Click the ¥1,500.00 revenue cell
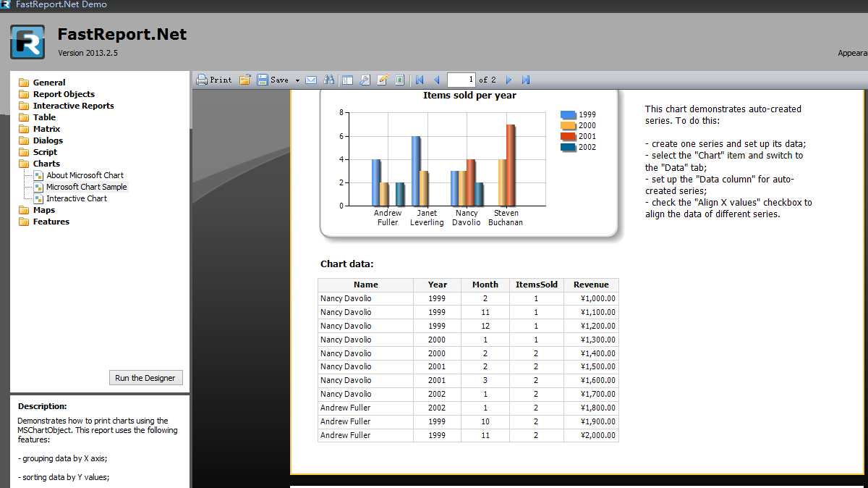This screenshot has height=488, width=868. pyautogui.click(x=591, y=366)
